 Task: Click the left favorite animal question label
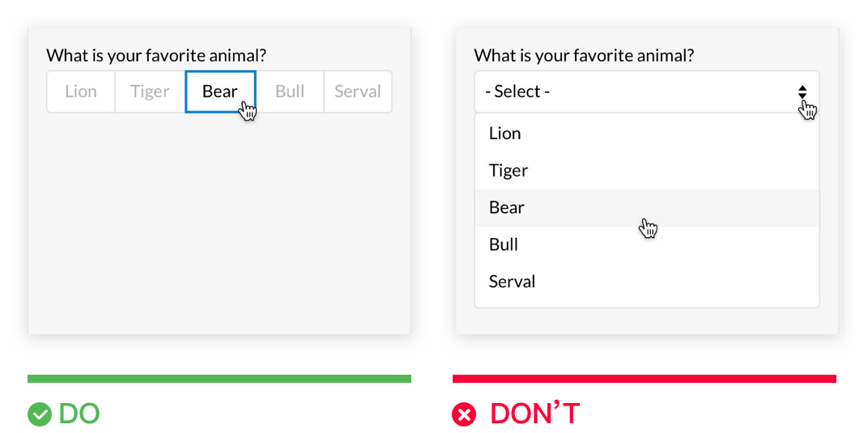pyautogui.click(x=156, y=56)
